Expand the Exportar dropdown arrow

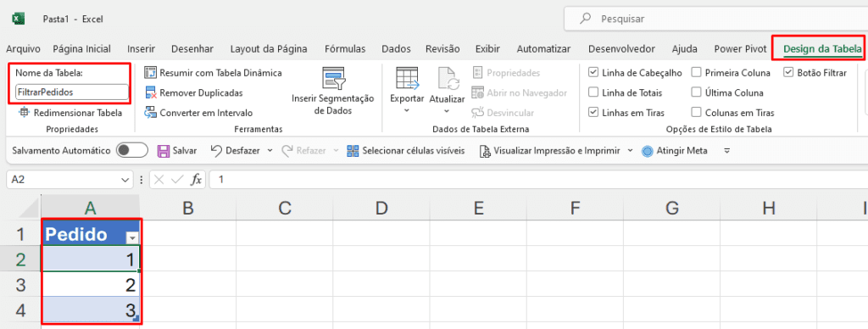[407, 111]
